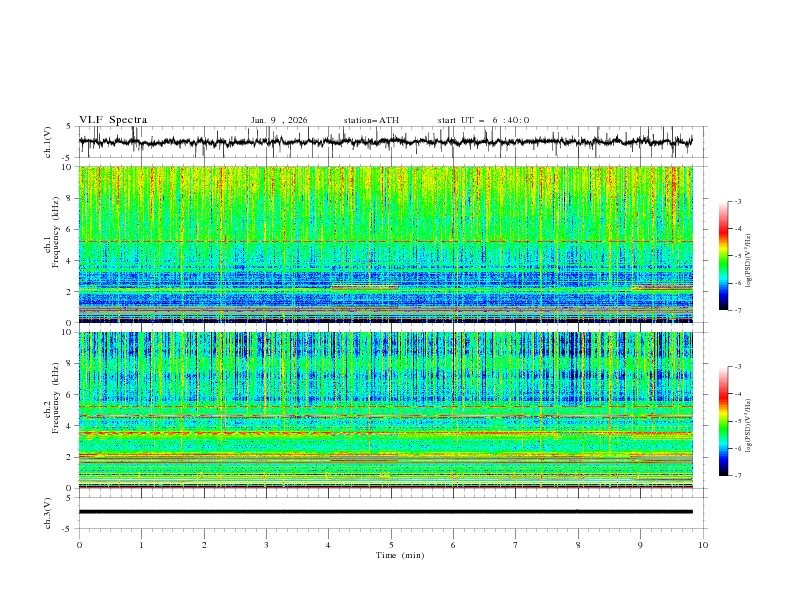Screen dimensions: 792x612
Task: Click the ch.3 flat voltage trace
Action: [385, 512]
